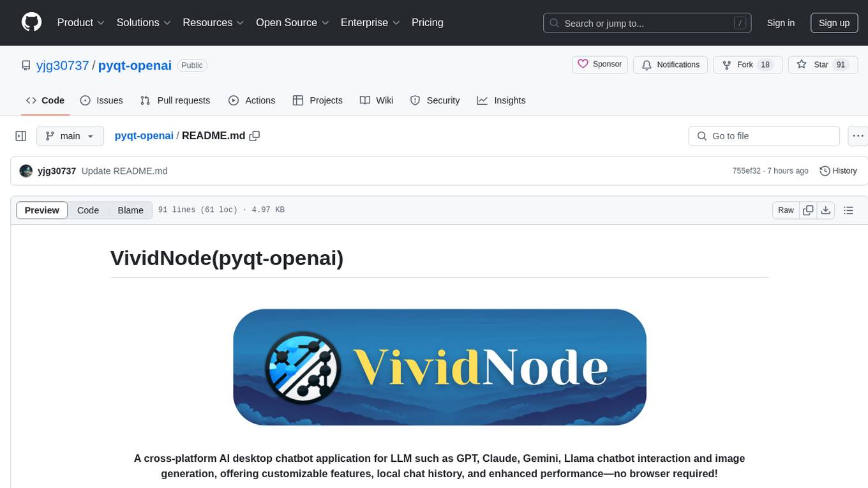Select the Code view
868x488 pixels.
click(x=88, y=210)
